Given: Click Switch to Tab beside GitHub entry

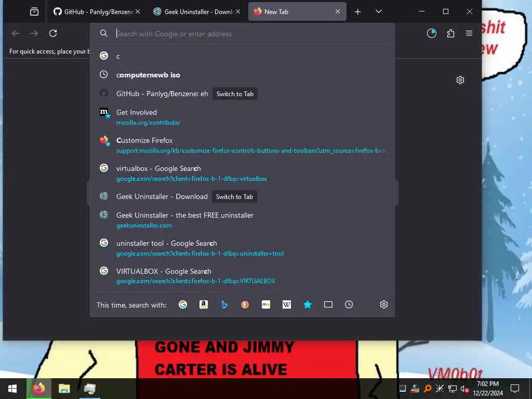Looking at the screenshot, I should tap(235, 94).
